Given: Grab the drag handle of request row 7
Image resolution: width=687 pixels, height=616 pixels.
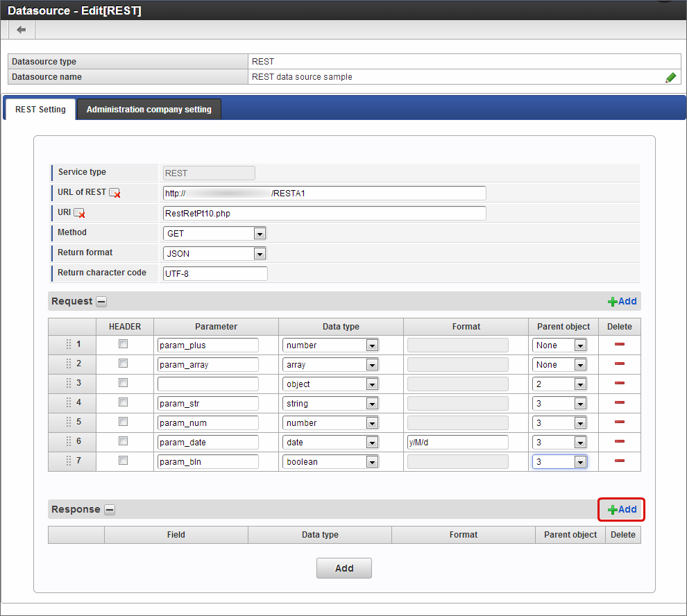Looking at the screenshot, I should point(68,461).
